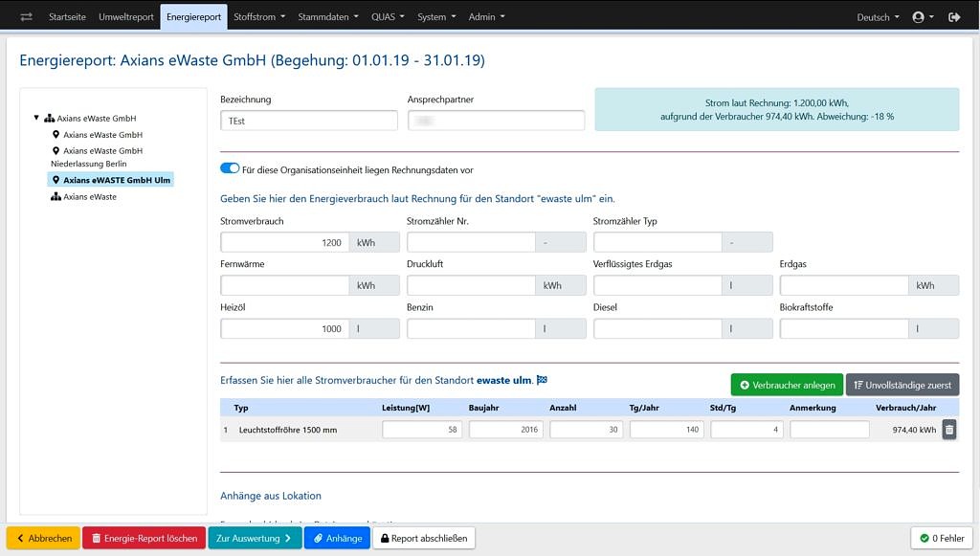Click the Std/Tg field showing 4
The image size is (980, 556).
746,430
